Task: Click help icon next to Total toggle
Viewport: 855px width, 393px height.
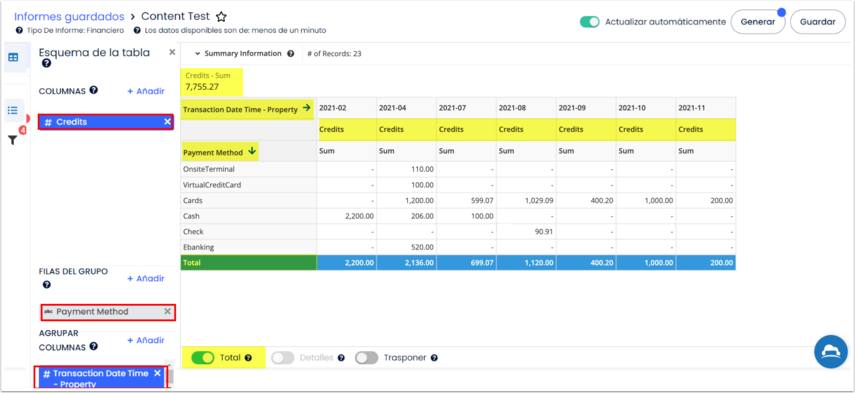Action: pyautogui.click(x=248, y=358)
